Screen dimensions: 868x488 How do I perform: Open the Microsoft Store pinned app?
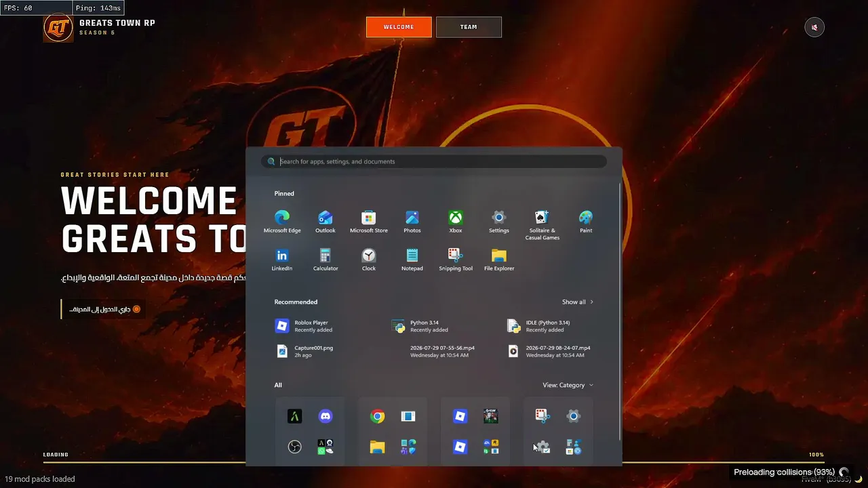369,222
